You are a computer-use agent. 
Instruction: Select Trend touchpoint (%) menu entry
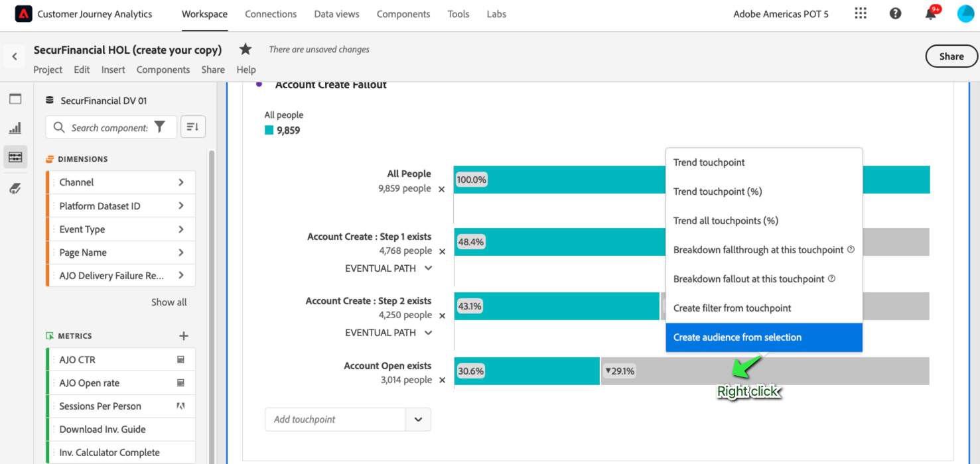(x=764, y=192)
